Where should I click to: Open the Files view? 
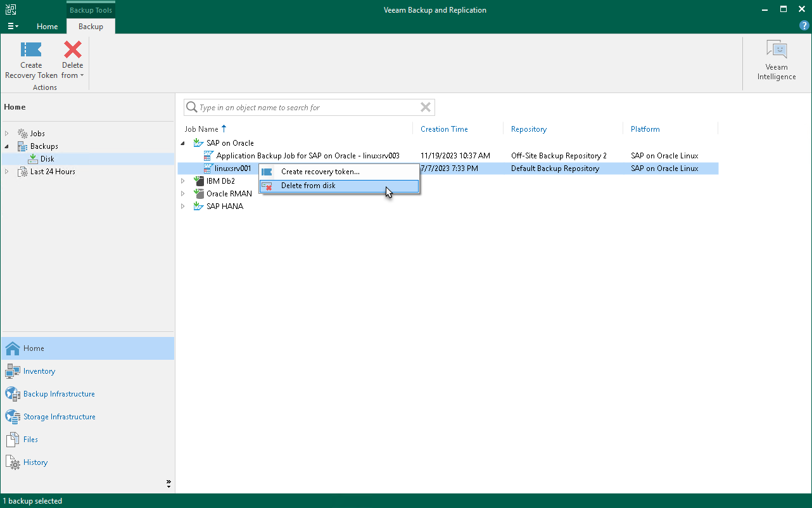pyautogui.click(x=30, y=440)
